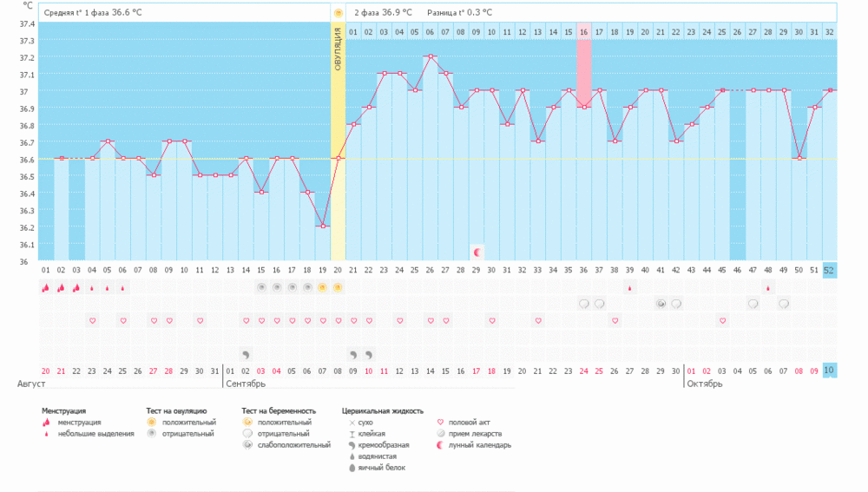The height and width of the screenshot is (492, 868).
Task: Click the pink highlighted phase-two day 16 header
Action: [584, 32]
